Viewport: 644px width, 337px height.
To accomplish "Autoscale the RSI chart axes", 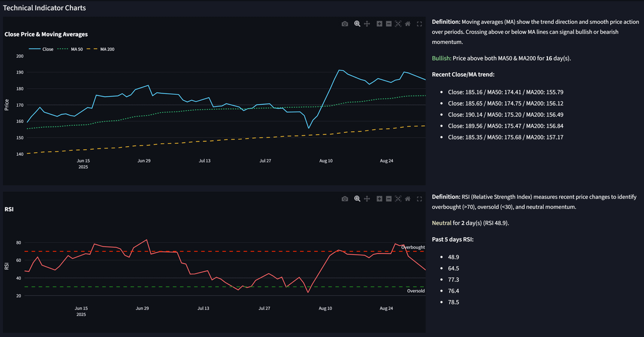I will (398, 199).
